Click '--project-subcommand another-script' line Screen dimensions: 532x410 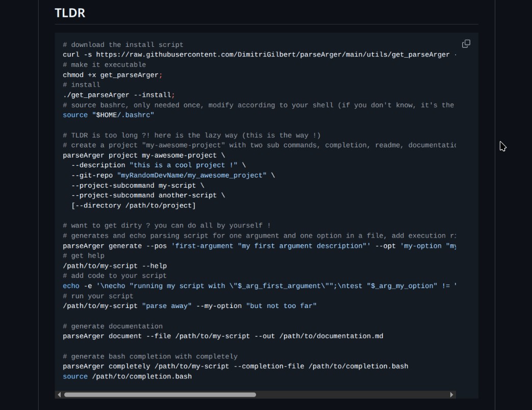point(148,195)
